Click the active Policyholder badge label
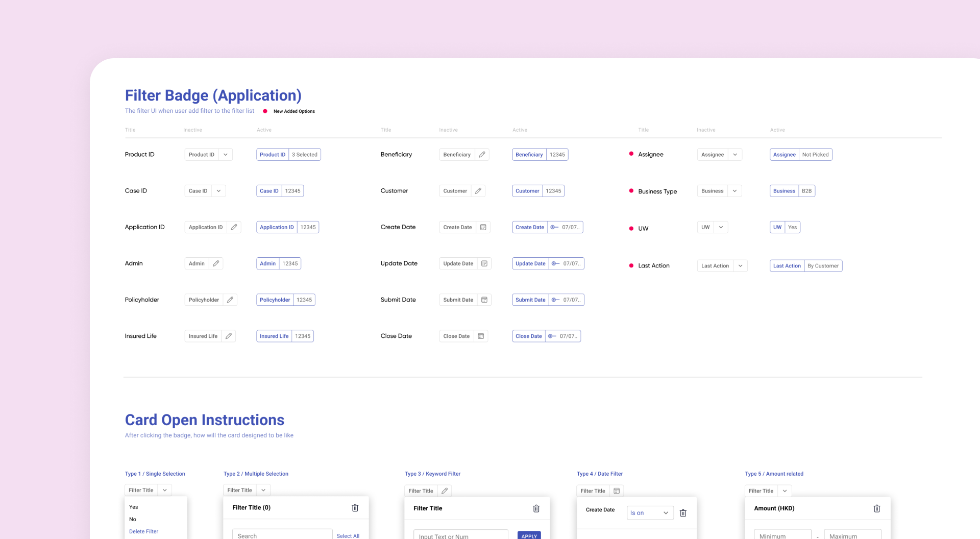Screen dimensions: 980x539 pos(275,300)
